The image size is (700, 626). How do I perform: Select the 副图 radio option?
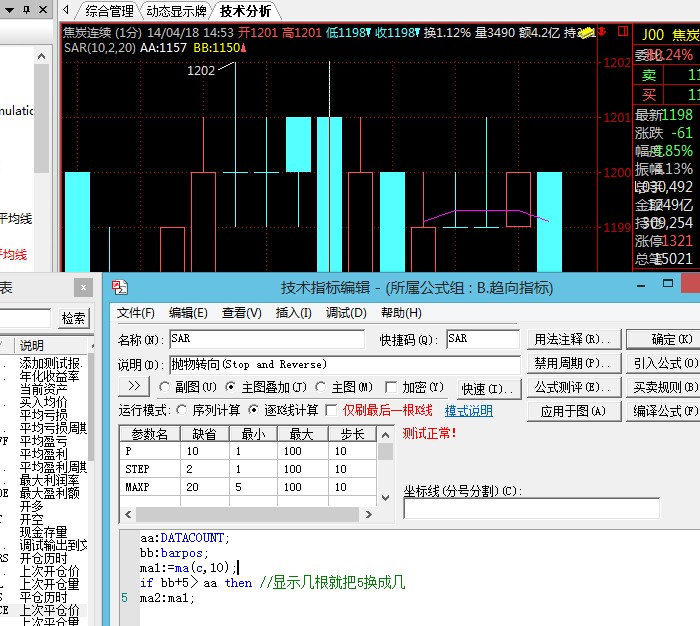coord(165,387)
